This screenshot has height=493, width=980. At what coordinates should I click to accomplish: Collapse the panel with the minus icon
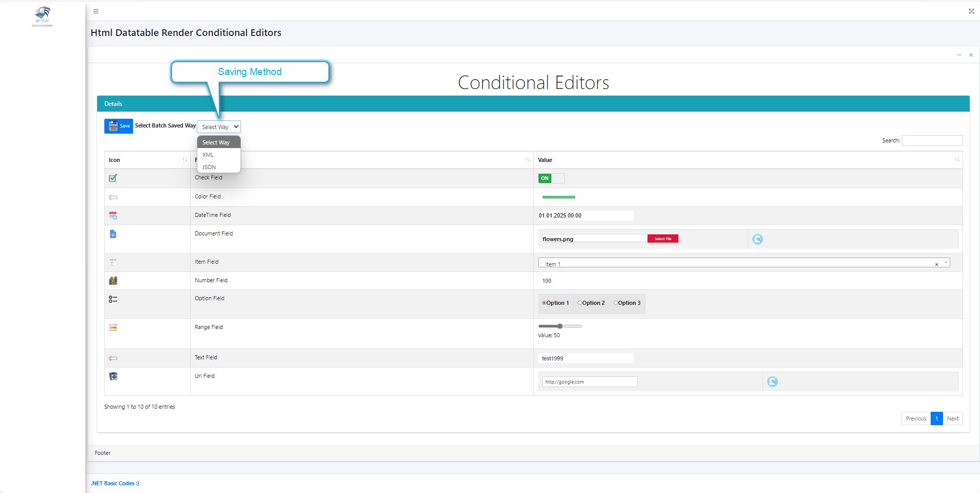click(959, 54)
